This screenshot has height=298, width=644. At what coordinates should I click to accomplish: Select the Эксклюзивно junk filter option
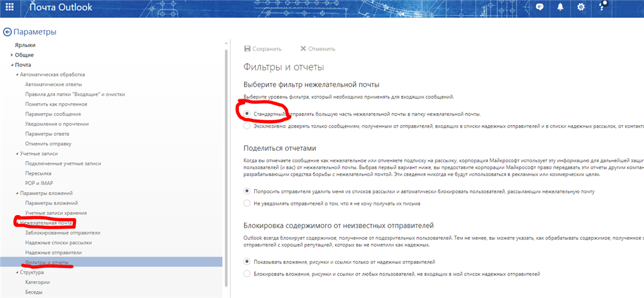point(247,126)
